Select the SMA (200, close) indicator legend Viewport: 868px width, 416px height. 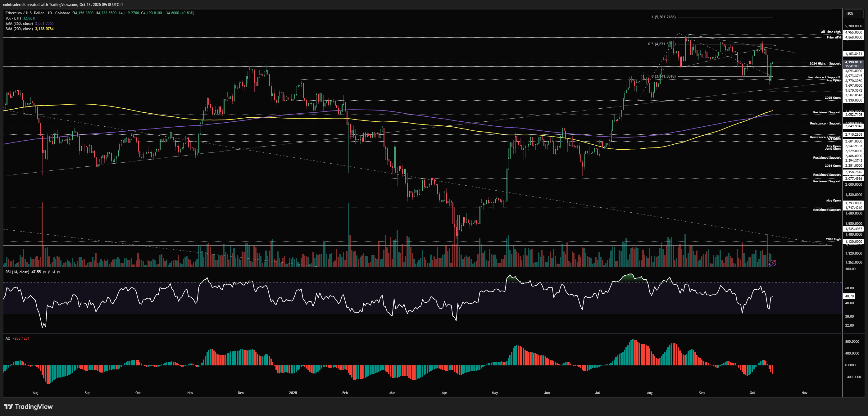19,29
